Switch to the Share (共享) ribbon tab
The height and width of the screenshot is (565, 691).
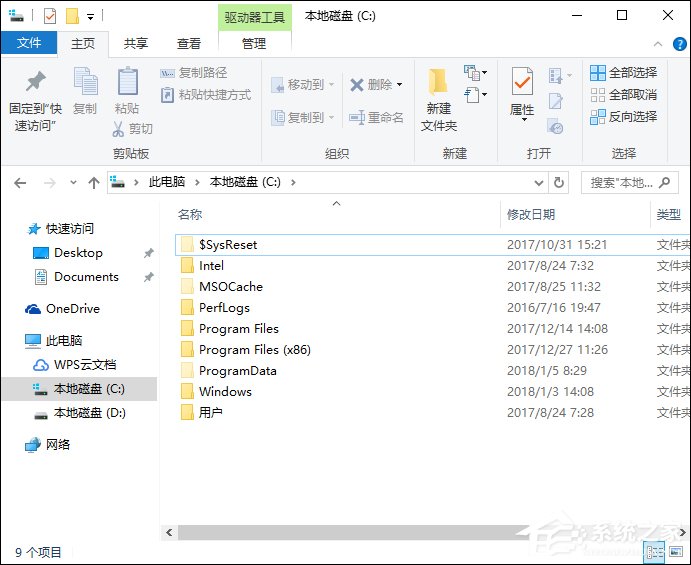point(136,43)
